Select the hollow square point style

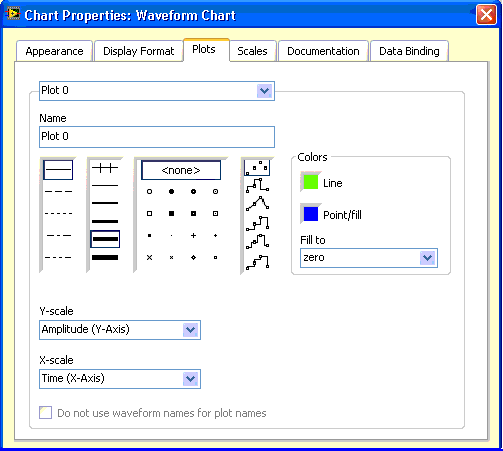tap(149, 214)
